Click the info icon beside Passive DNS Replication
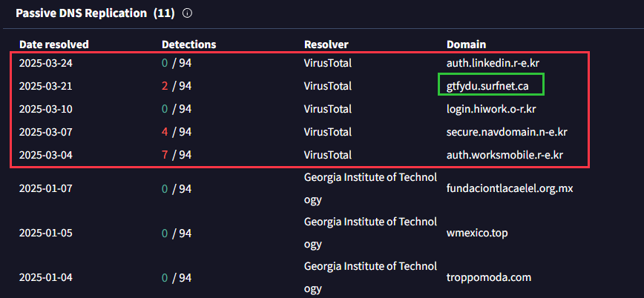Image resolution: width=644 pixels, height=298 pixels. tap(187, 13)
